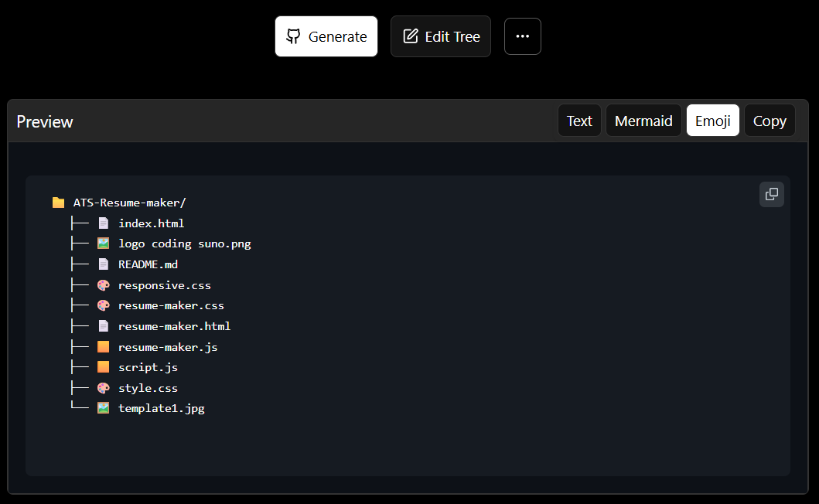Select the Emoji preview format
Screen dimensions: 819x504
click(712, 121)
